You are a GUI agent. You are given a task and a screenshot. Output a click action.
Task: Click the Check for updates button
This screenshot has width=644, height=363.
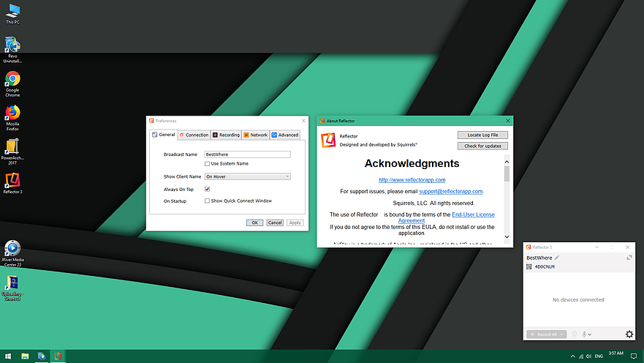(x=482, y=146)
